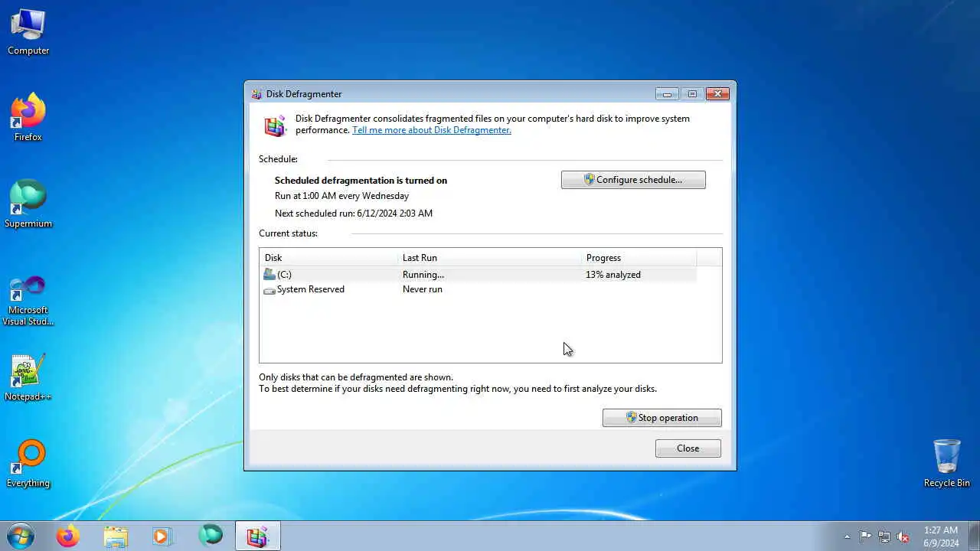Click the 'Next scheduled run' text line
Viewport: 980px width, 551px height.
[x=354, y=214]
